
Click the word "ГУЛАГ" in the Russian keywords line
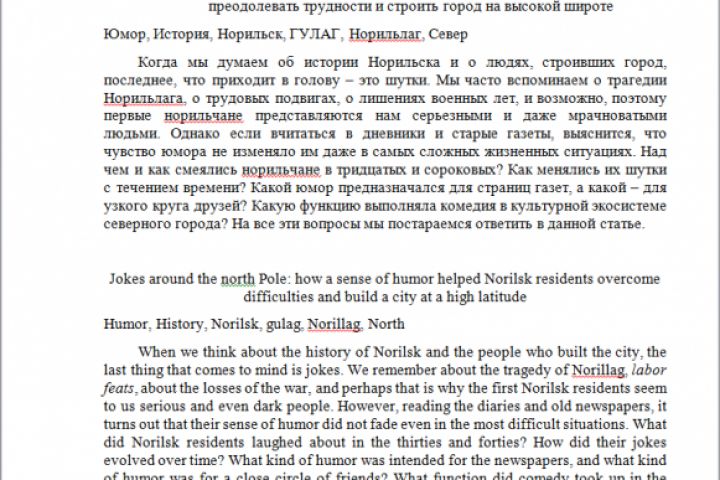click(315, 34)
